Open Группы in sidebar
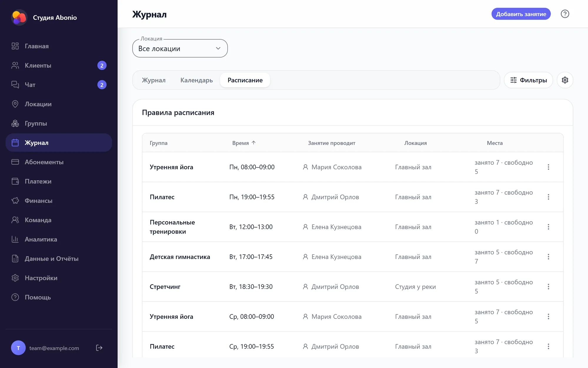Viewport: 588px width, 368px height. [59, 123]
